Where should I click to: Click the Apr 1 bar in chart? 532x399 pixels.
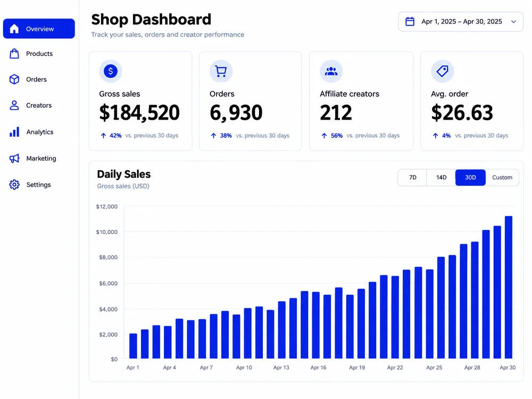(x=133, y=346)
